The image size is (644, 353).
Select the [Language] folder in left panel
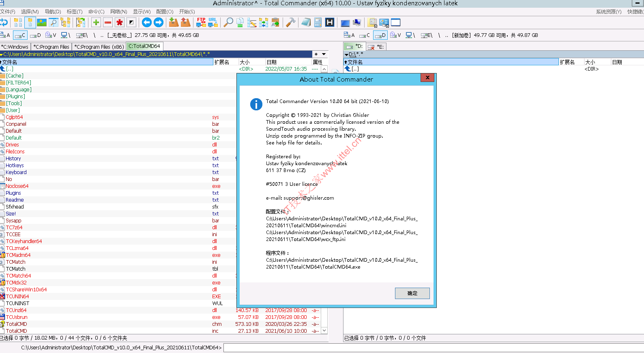pyautogui.click(x=19, y=90)
